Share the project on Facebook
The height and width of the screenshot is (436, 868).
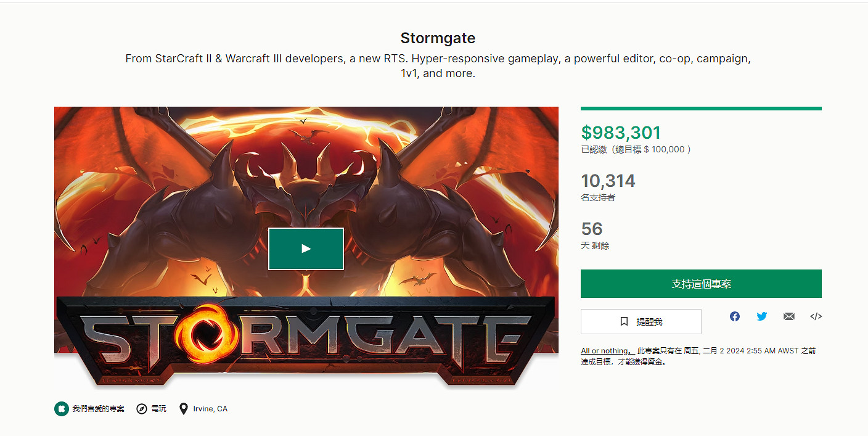click(734, 316)
